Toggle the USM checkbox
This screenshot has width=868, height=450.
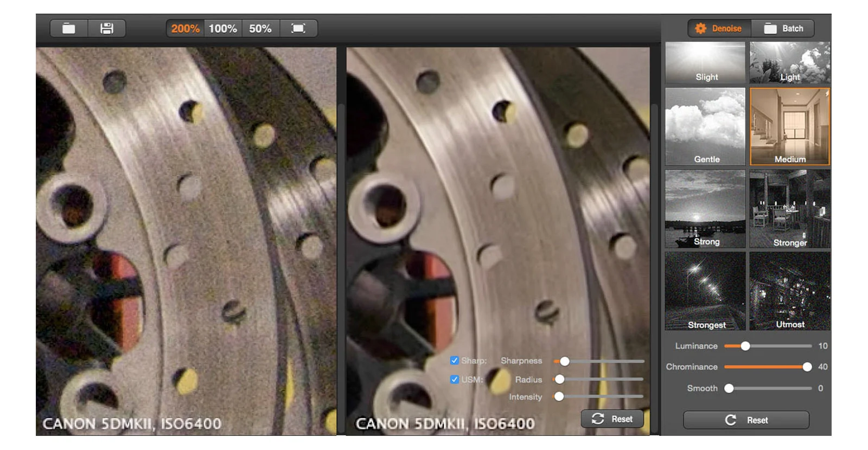(455, 380)
